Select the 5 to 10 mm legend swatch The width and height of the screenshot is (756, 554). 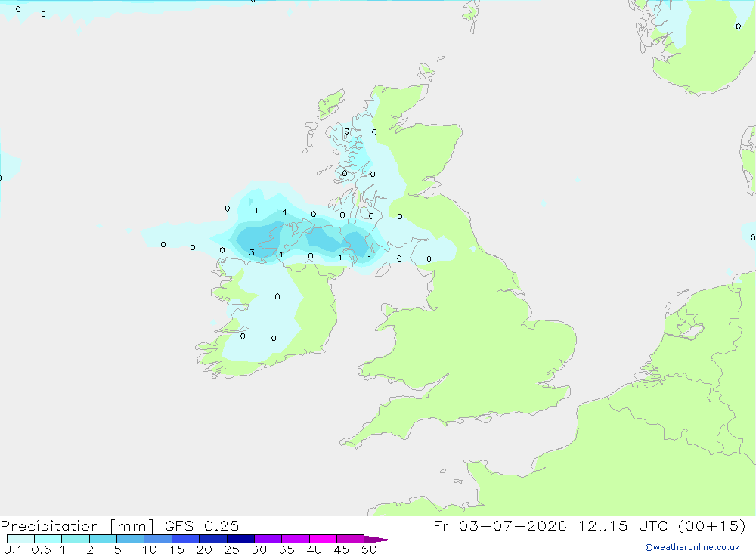point(131,539)
